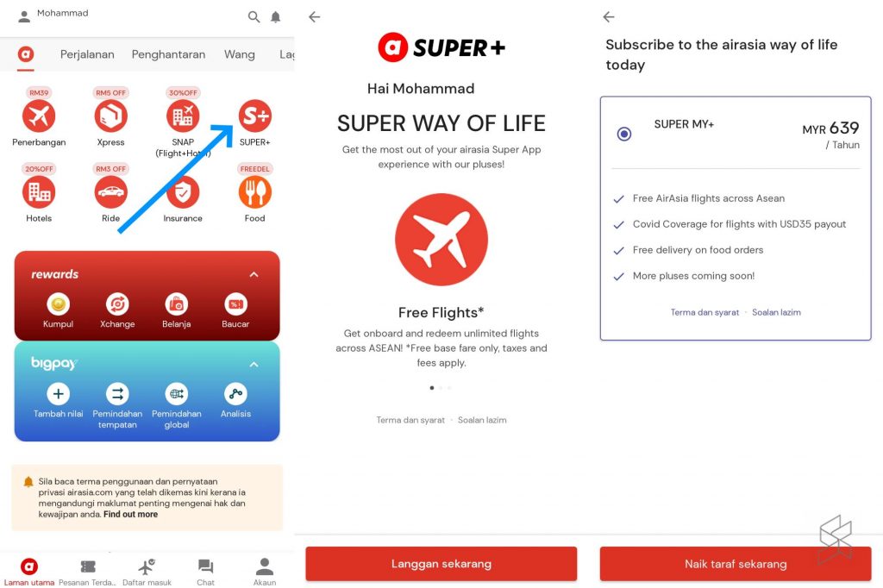Screen dimensions: 883x588
Task: Open the Xpress delivery icon
Action: pos(111,116)
